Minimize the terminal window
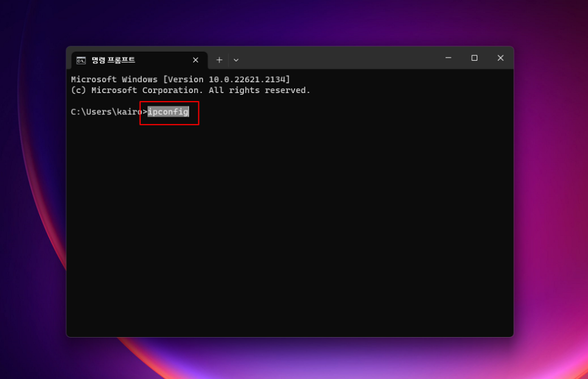This screenshot has width=588, height=379. point(448,58)
